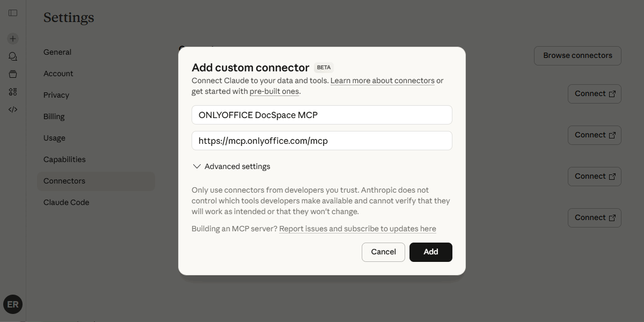Select the General settings menu item

coord(57,52)
